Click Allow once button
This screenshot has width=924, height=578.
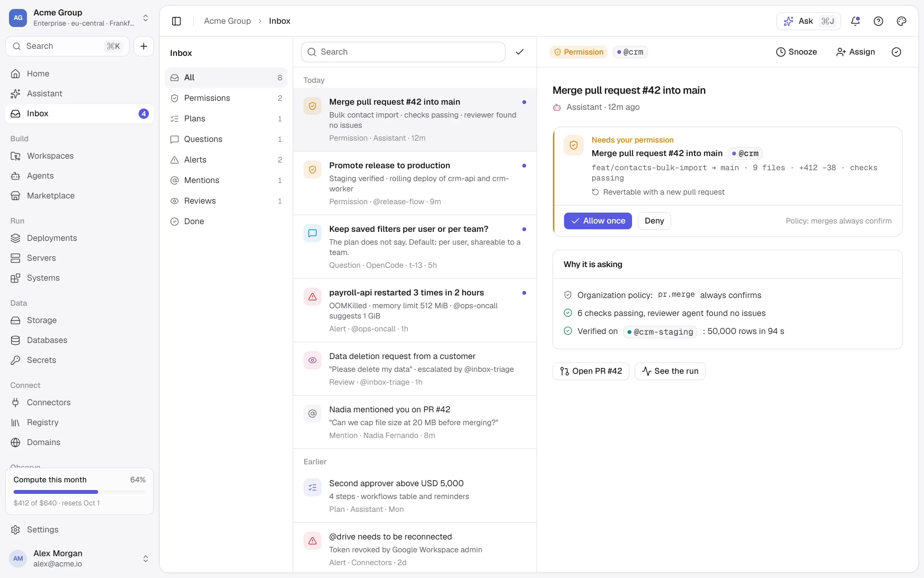tap(597, 221)
